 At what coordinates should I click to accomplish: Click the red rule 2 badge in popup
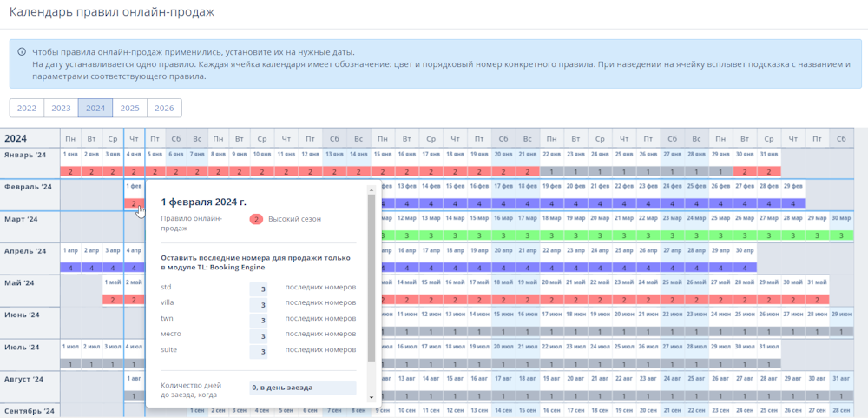point(256,219)
